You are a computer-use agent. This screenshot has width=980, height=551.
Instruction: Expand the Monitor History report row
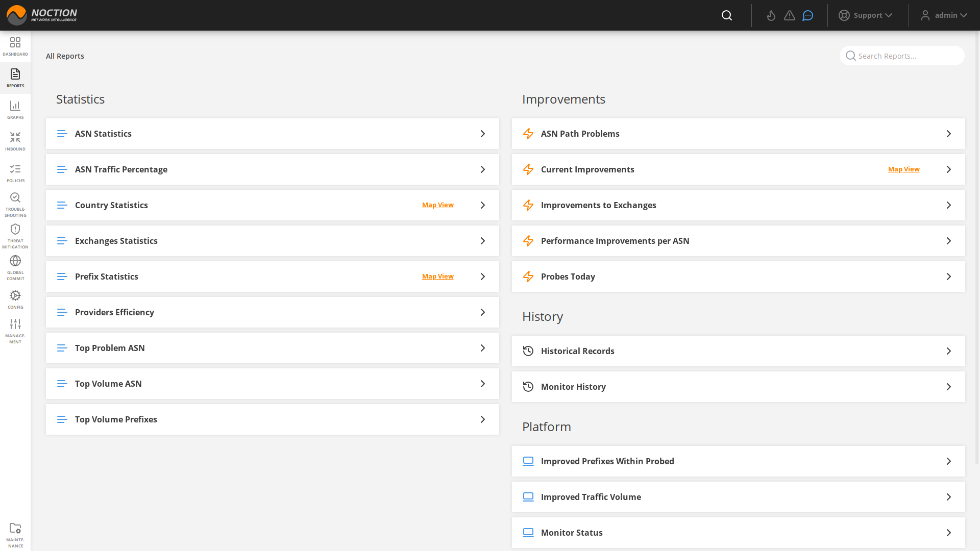[949, 387]
